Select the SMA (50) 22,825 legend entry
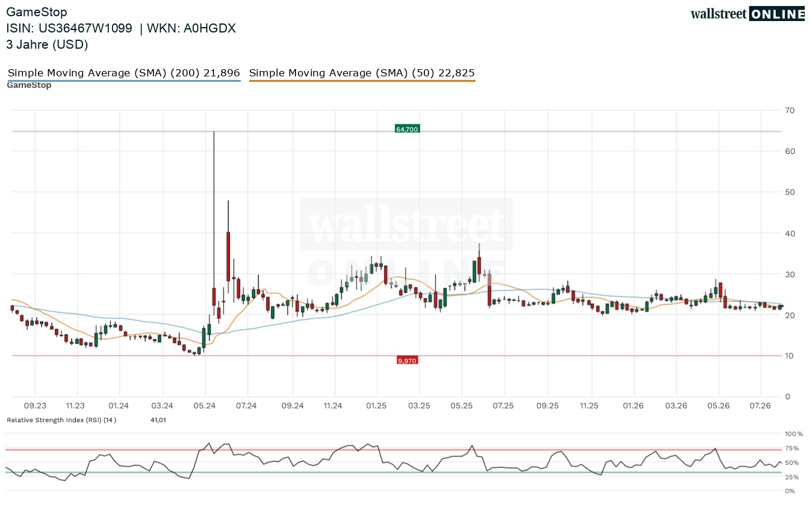 click(362, 73)
